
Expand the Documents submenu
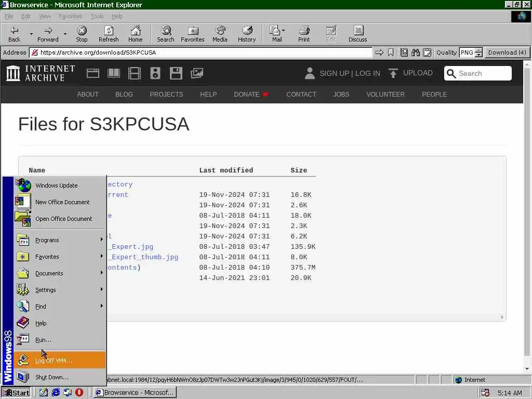point(59,273)
